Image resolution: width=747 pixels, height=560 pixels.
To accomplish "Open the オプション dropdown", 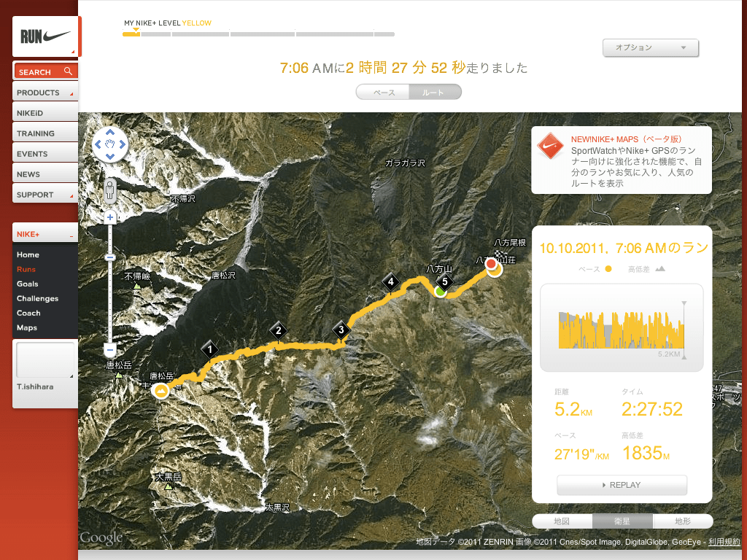I will pos(650,47).
